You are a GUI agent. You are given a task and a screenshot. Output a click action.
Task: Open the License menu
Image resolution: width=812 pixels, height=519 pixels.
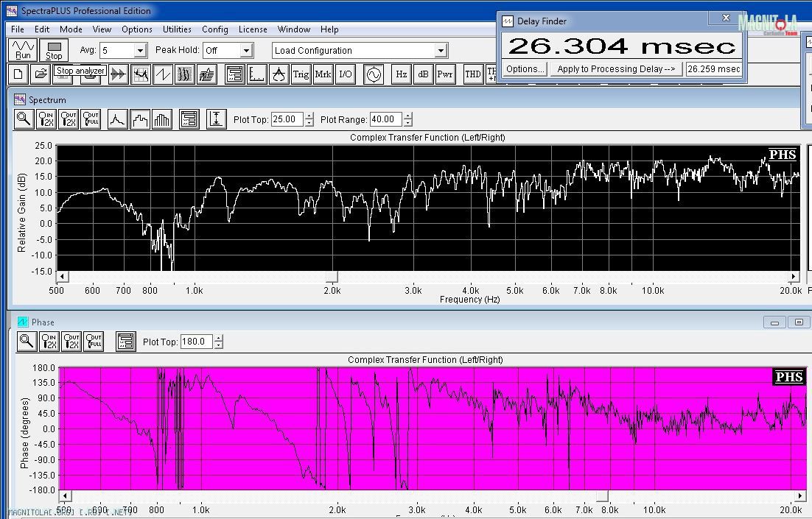pyautogui.click(x=253, y=29)
